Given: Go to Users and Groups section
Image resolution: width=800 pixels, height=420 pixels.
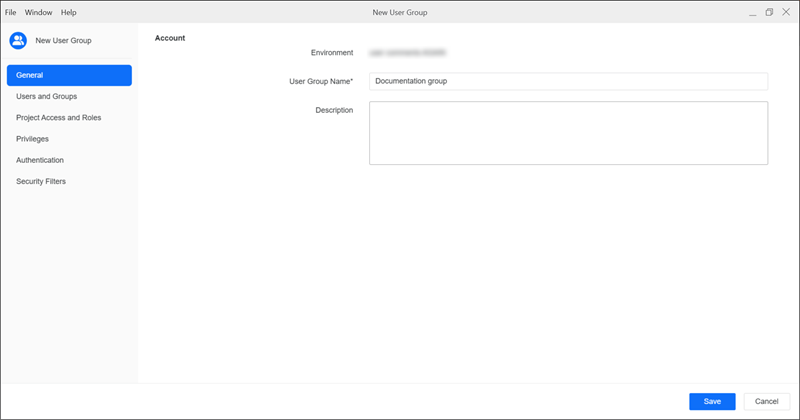Looking at the screenshot, I should (47, 96).
